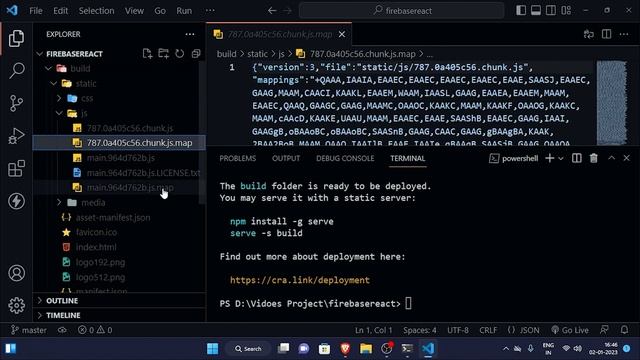640x360 pixels.
Task: Switch to the PROBLEMS tab
Action: click(238, 158)
